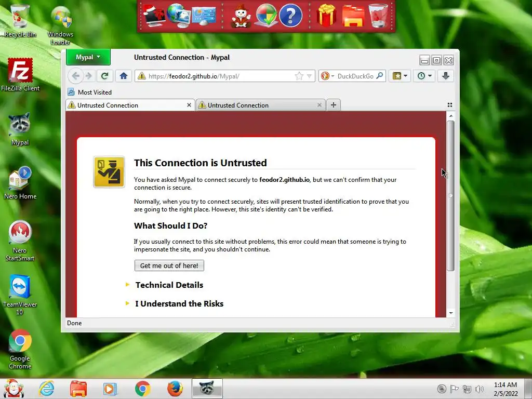Image resolution: width=532 pixels, height=399 pixels.
Task: Open the media player taskbar icon
Action: tap(110, 389)
